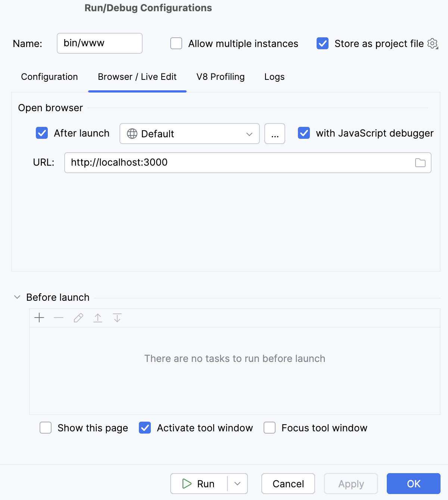Click the ellipsis browser configuration button

point(274,134)
